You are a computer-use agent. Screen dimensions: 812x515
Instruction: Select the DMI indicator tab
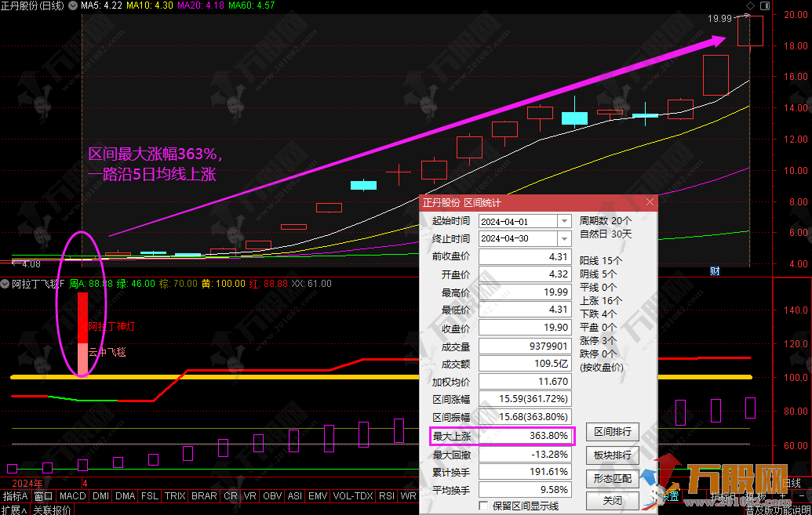pyautogui.click(x=101, y=496)
